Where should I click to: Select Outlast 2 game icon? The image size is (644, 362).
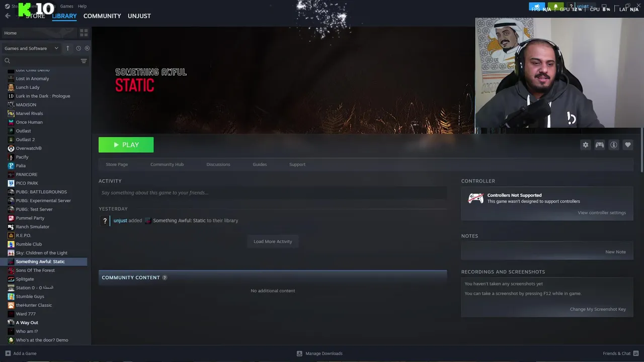pyautogui.click(x=11, y=140)
